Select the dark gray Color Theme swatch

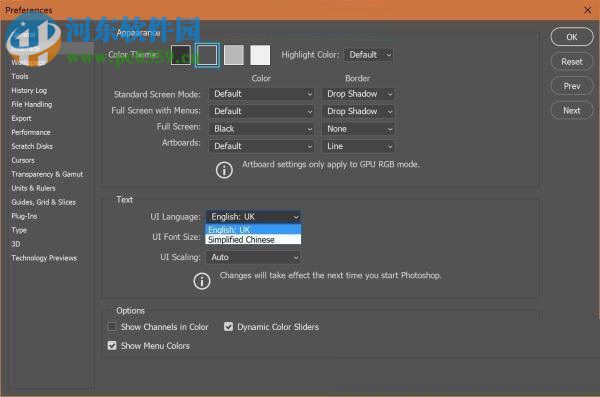click(207, 55)
